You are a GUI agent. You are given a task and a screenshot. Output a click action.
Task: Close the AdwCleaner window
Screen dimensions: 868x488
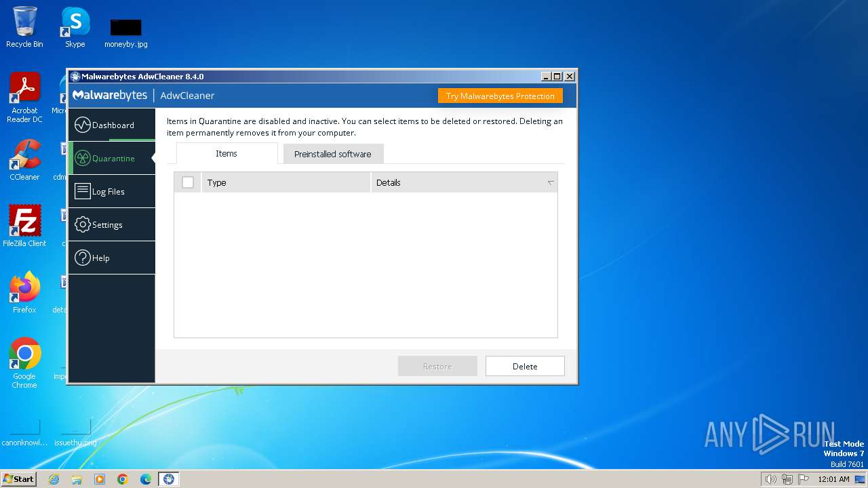point(570,77)
